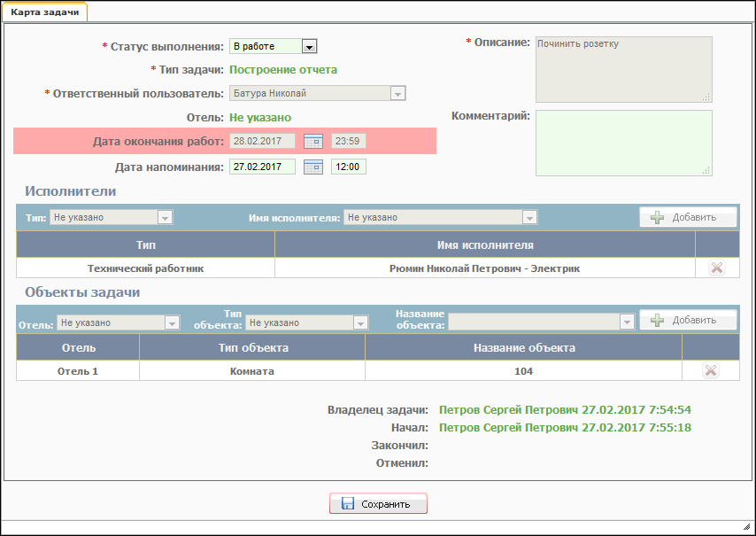Click plus icon to add task object
This screenshot has height=536, width=756.
(x=658, y=321)
